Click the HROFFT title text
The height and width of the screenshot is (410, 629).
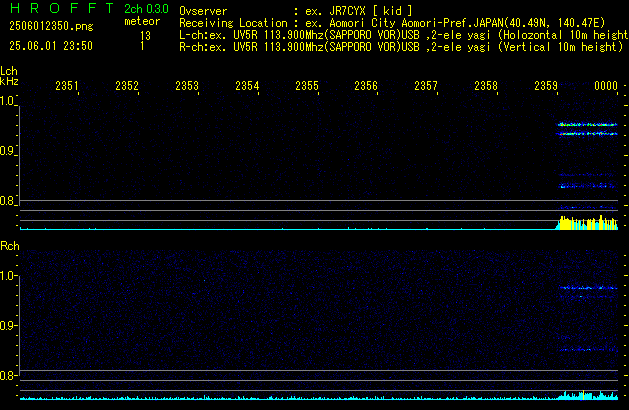tap(62, 8)
